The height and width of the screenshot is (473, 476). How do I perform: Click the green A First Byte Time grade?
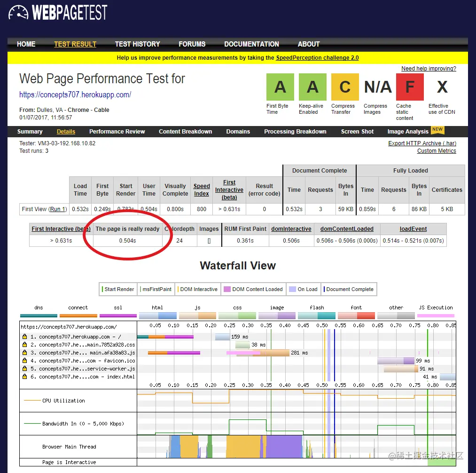[x=280, y=87]
